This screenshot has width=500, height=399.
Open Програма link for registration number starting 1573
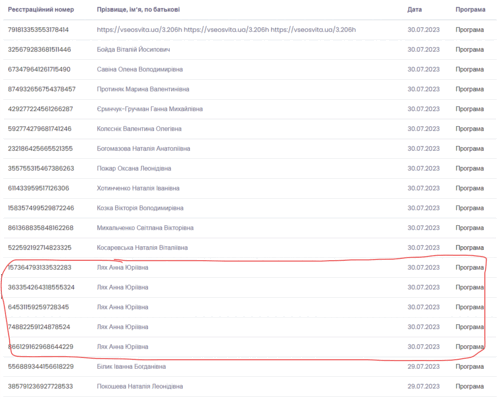470,268
